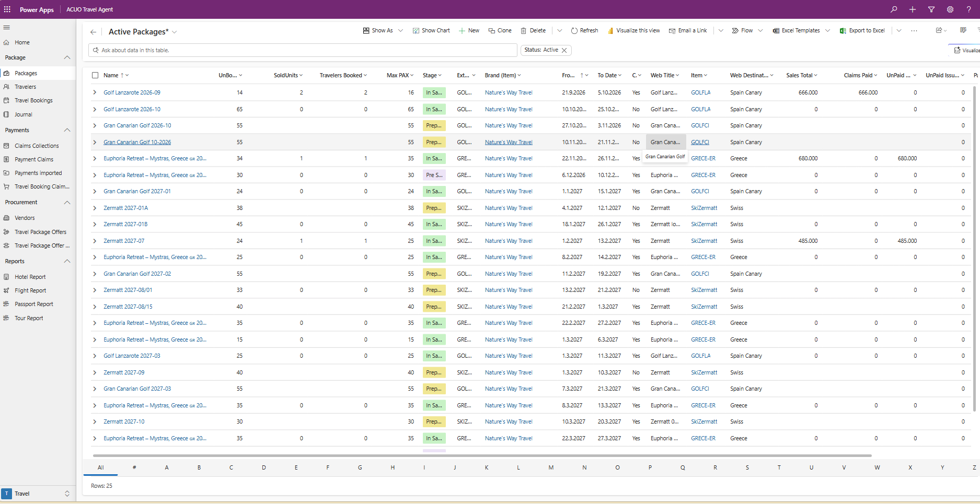Open the Excel Templates dropdown arrow
The image size is (980, 504).
click(x=827, y=31)
